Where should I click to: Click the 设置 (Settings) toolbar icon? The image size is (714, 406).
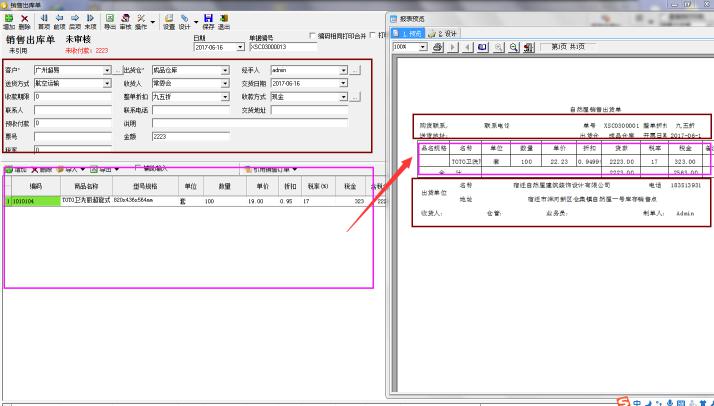pos(168,21)
